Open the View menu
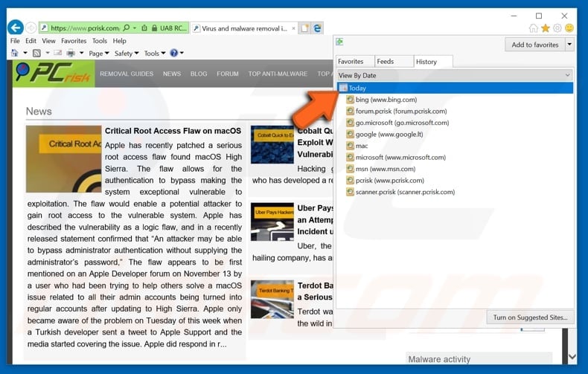Viewport: 588px width, 374px height. (x=48, y=41)
